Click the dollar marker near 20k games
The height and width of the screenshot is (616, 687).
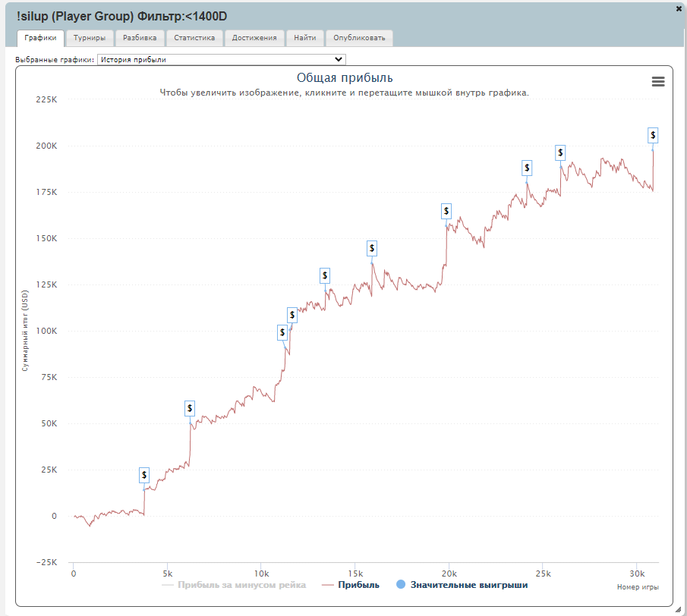446,211
